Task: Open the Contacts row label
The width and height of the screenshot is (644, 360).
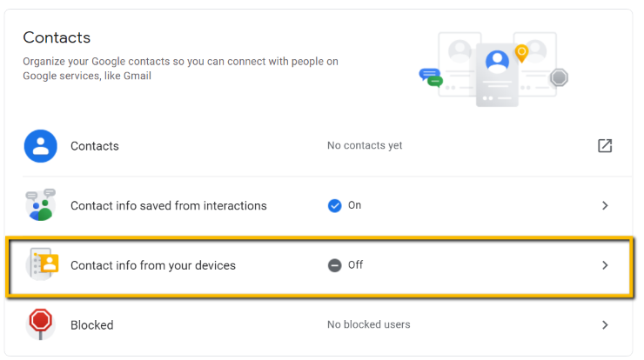Action: (x=95, y=146)
